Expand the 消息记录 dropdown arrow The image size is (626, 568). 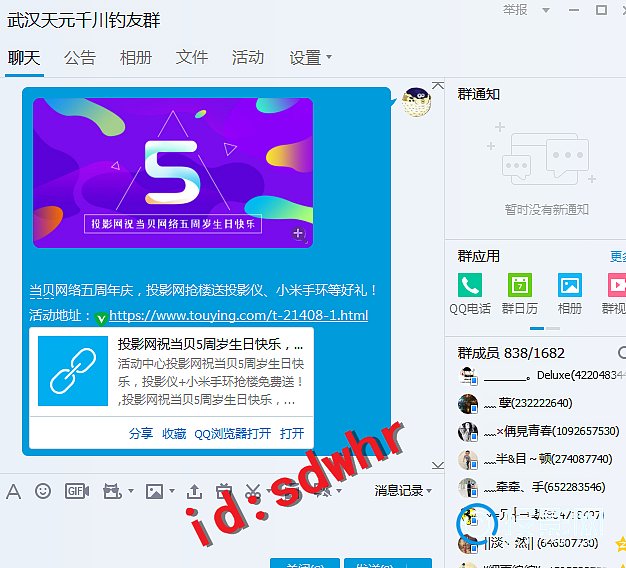tap(429, 491)
